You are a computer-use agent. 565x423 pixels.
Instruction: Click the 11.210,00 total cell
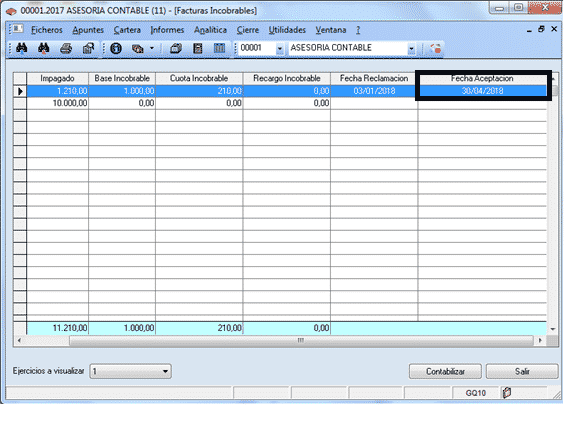58,328
